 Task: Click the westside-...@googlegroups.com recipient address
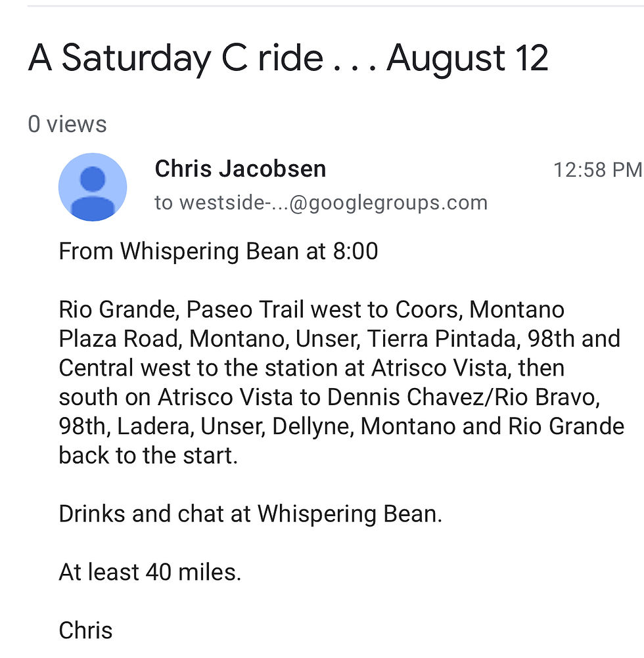pos(321,203)
